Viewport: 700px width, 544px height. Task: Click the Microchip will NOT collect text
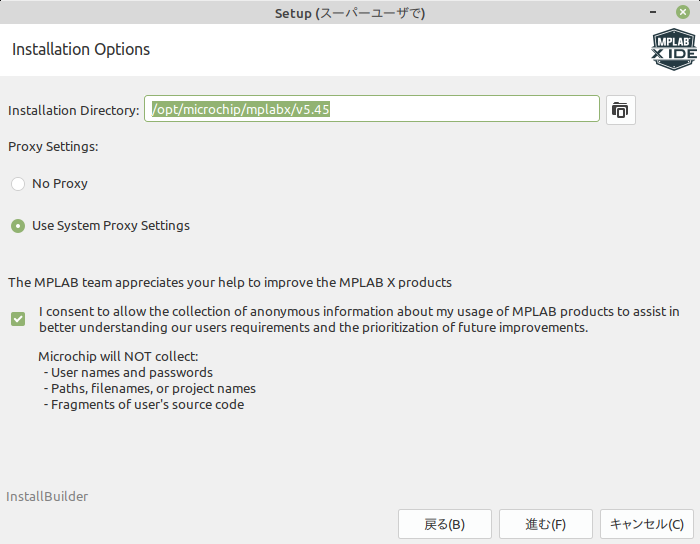click(x=118, y=356)
